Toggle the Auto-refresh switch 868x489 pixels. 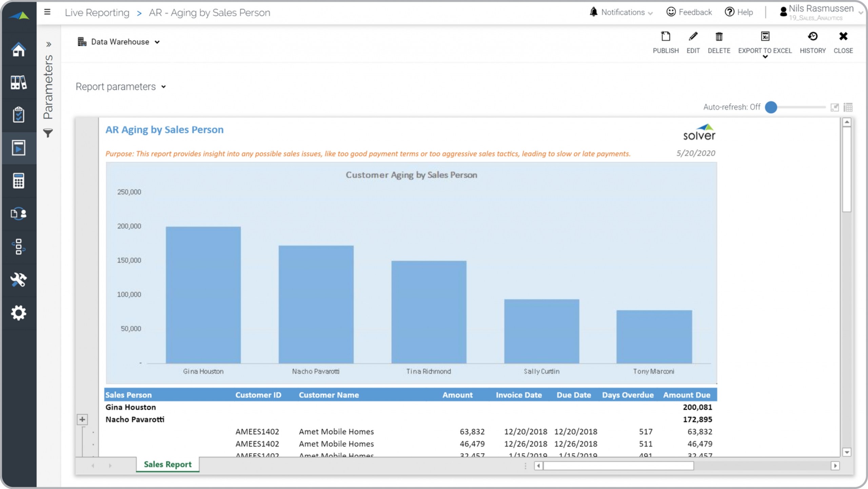[771, 107]
